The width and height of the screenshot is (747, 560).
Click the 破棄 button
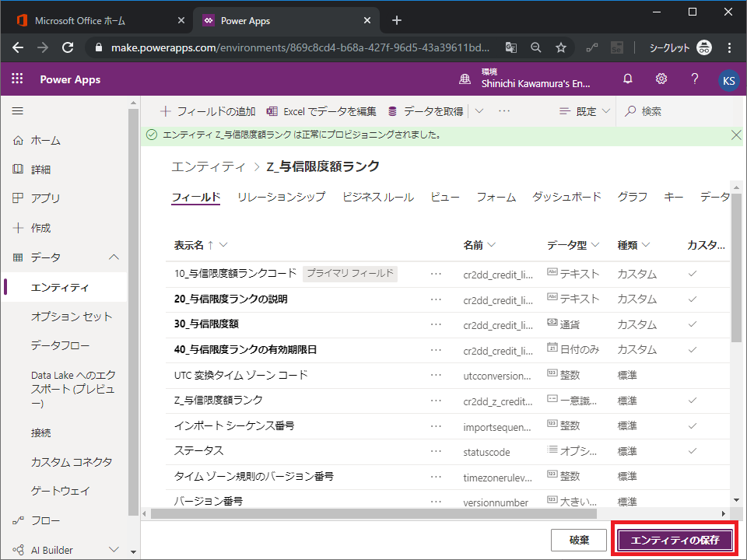pyautogui.click(x=578, y=540)
